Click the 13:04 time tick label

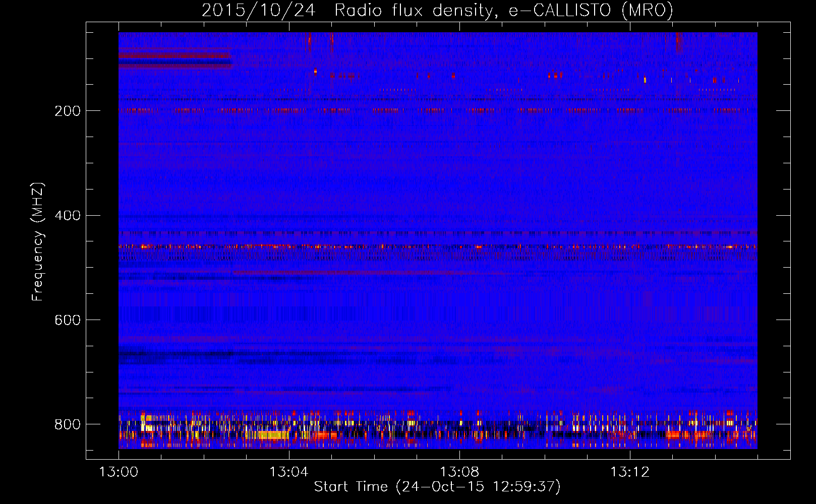pos(288,472)
